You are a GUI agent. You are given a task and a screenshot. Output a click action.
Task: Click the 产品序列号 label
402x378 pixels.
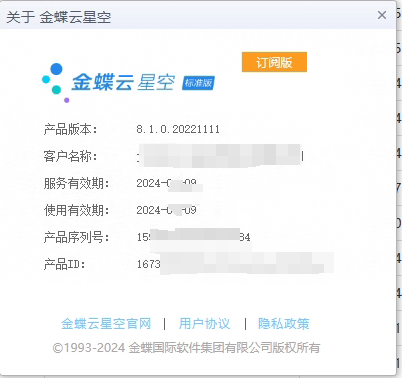click(76, 237)
